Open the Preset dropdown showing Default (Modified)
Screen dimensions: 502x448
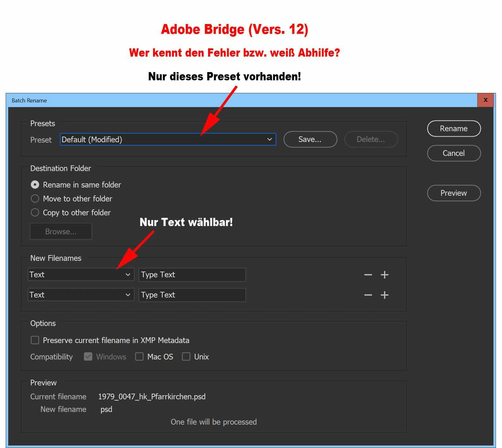168,139
